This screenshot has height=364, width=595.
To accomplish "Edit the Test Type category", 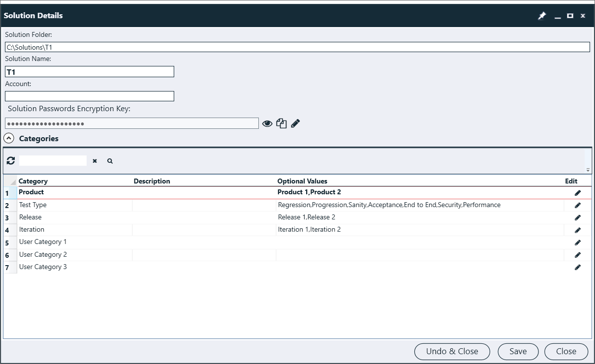I will 577,205.
